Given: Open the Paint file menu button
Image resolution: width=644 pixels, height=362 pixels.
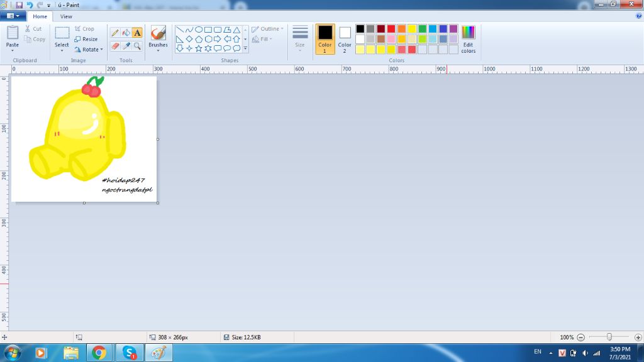Looking at the screenshot, I should [x=13, y=16].
